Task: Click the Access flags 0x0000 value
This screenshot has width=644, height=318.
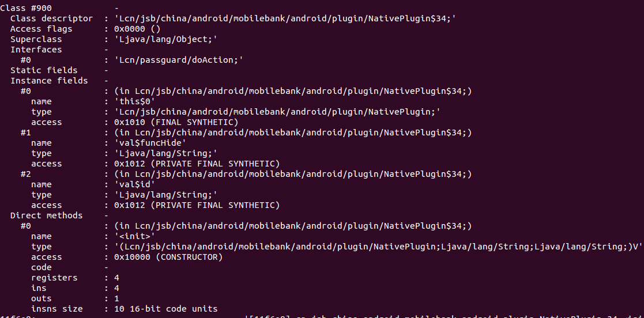Action: [138, 29]
